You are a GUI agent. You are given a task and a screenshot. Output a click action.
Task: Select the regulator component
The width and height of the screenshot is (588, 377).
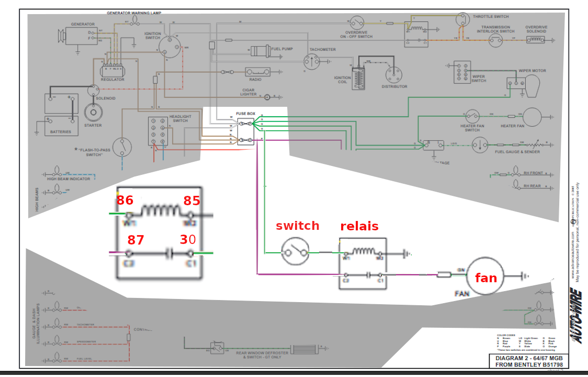112,70
